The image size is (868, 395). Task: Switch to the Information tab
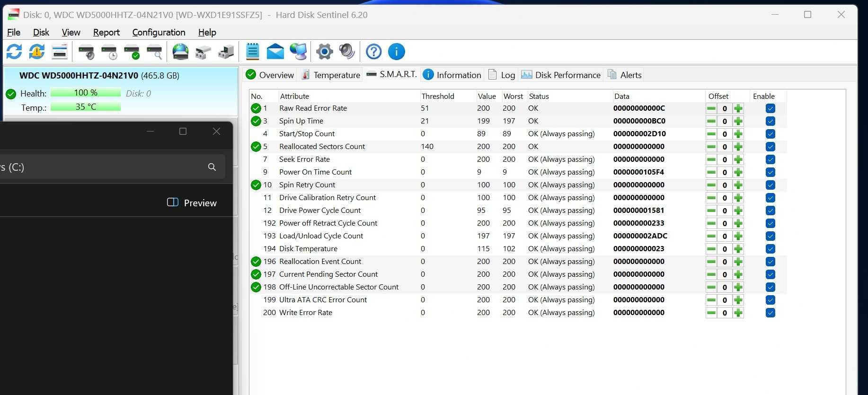(x=452, y=75)
